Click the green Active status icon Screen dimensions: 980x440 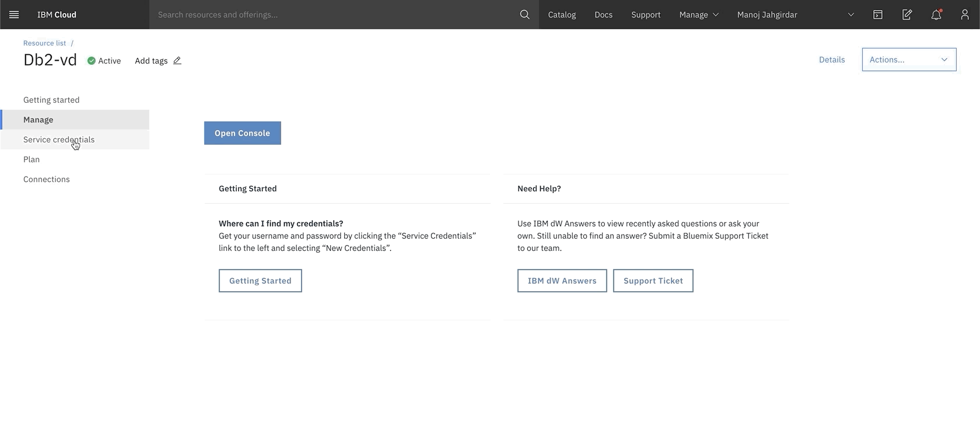(x=92, y=61)
